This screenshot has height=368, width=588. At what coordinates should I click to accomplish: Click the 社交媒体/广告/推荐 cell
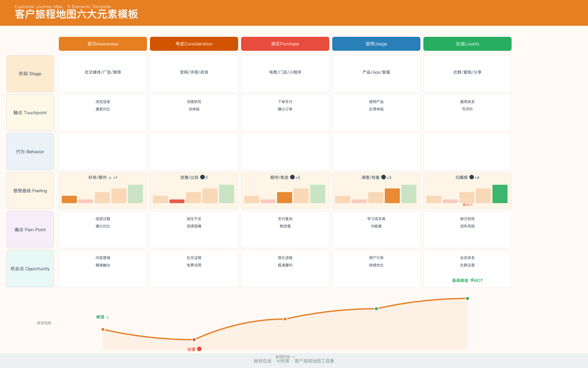(x=103, y=74)
